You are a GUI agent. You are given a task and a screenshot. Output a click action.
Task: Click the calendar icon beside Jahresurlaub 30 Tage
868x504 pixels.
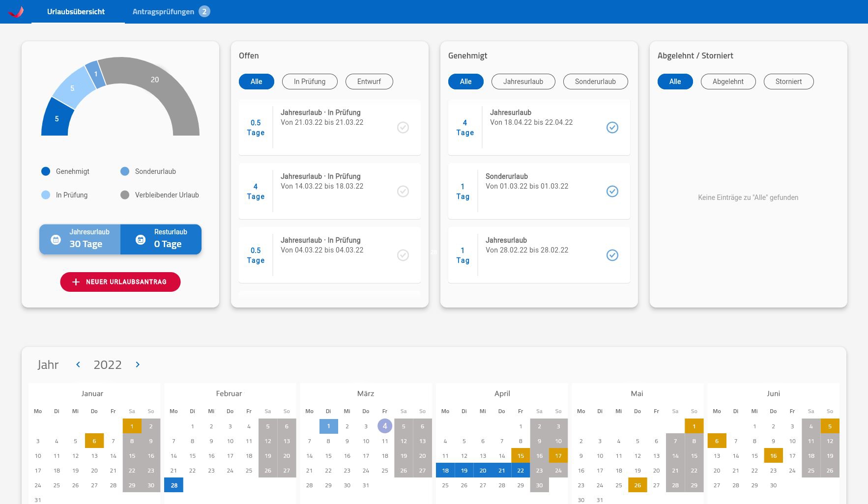click(x=56, y=240)
